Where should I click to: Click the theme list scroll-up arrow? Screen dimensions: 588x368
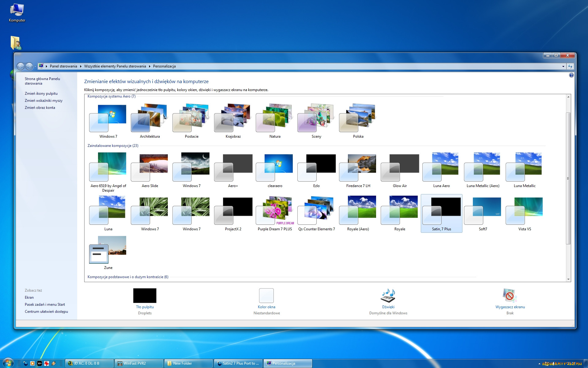(x=568, y=97)
